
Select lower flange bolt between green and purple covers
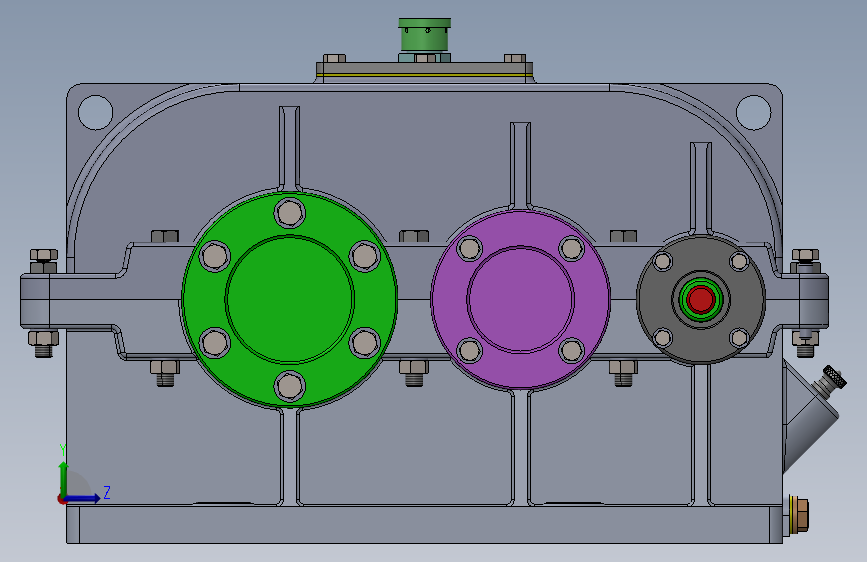tap(414, 373)
